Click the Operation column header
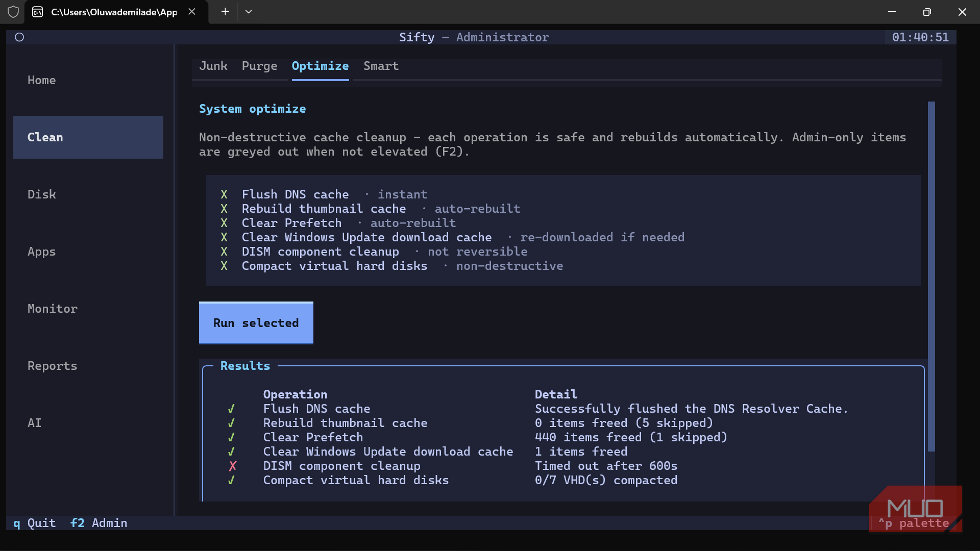 click(295, 394)
